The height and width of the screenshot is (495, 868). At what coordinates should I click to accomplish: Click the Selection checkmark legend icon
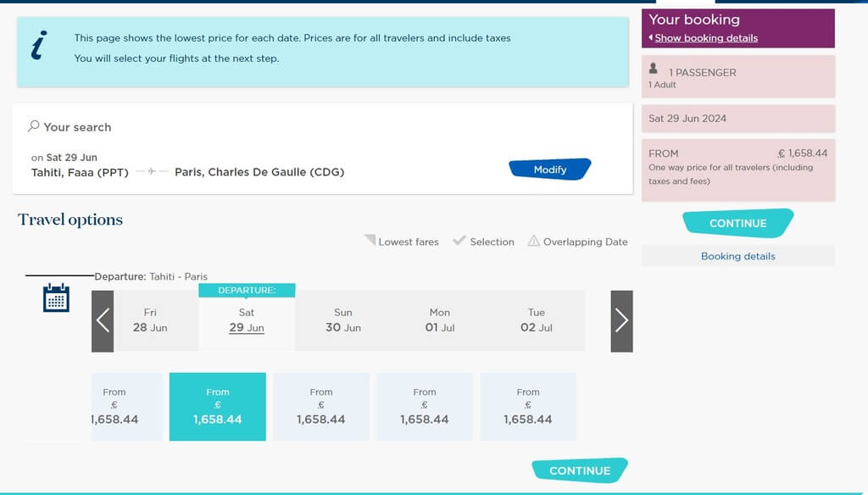(x=459, y=241)
